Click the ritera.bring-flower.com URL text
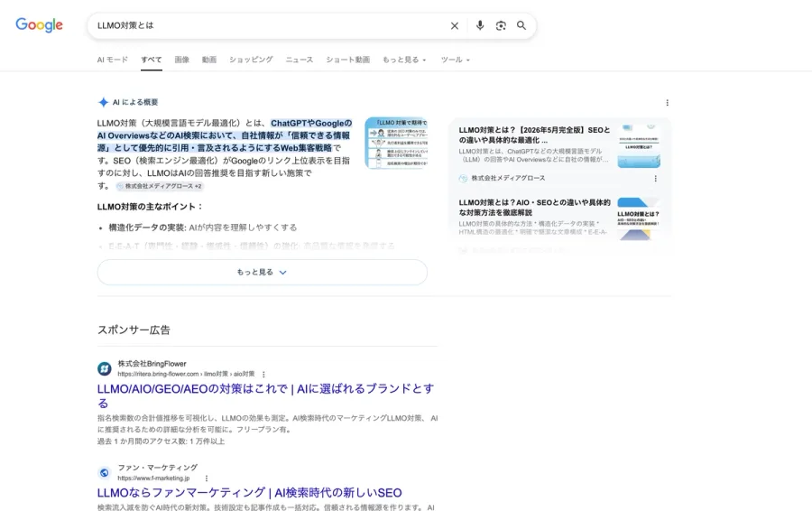Image resolution: width=812 pixels, height=511 pixels. (x=186, y=374)
